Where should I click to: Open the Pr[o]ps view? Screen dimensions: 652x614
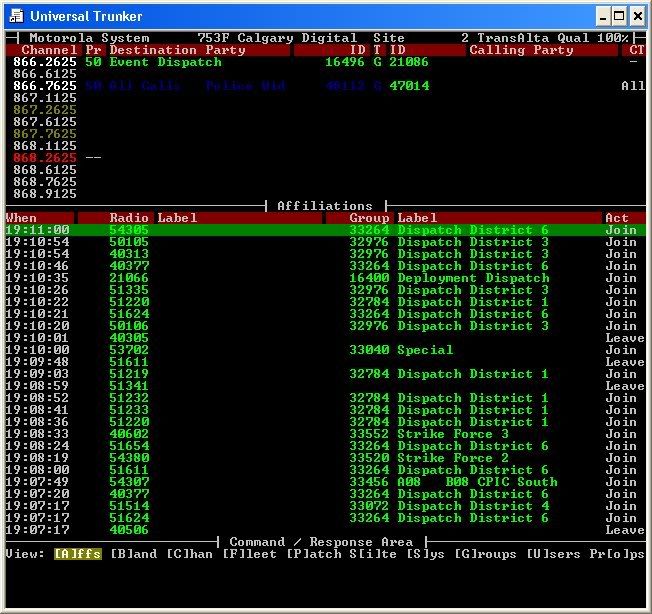coord(621,554)
